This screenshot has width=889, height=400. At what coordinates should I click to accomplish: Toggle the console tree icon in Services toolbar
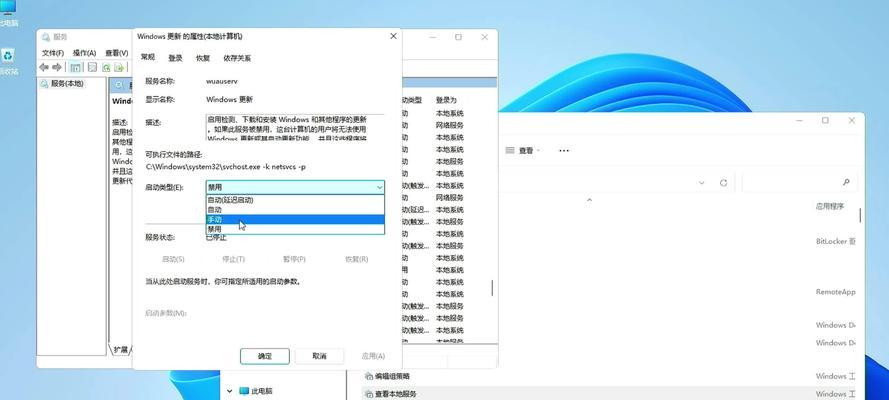(x=75, y=67)
